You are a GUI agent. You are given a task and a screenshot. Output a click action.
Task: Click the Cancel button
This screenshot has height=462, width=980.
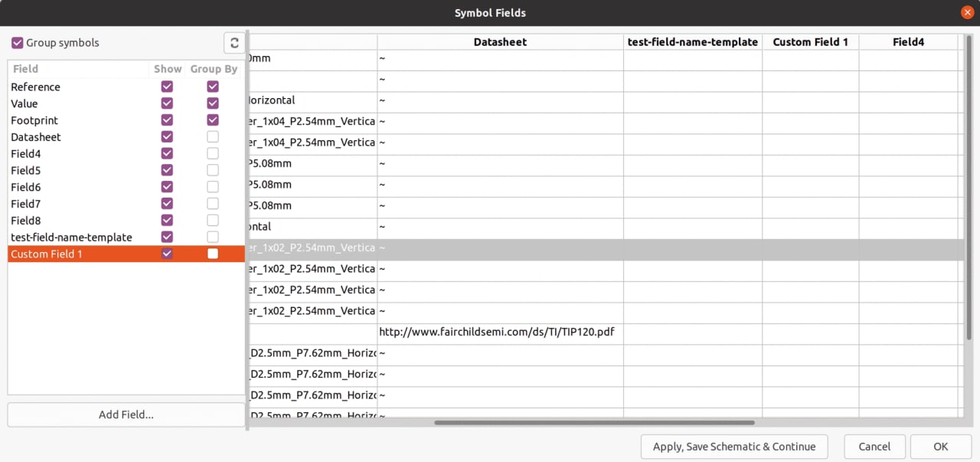874,447
